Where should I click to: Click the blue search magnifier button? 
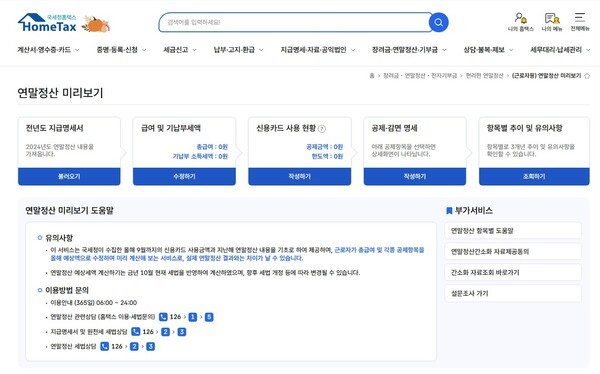(439, 22)
